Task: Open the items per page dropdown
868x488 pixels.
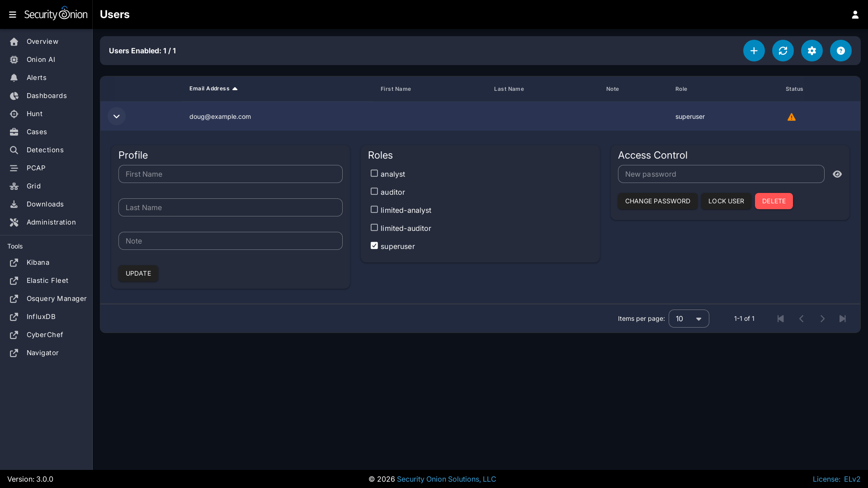Action: (x=688, y=319)
